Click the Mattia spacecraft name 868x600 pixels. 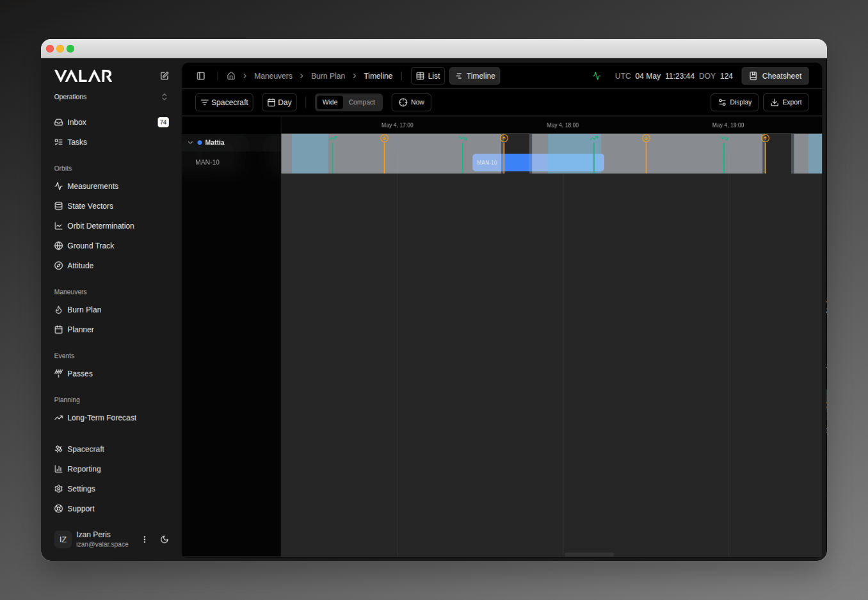[x=214, y=143]
